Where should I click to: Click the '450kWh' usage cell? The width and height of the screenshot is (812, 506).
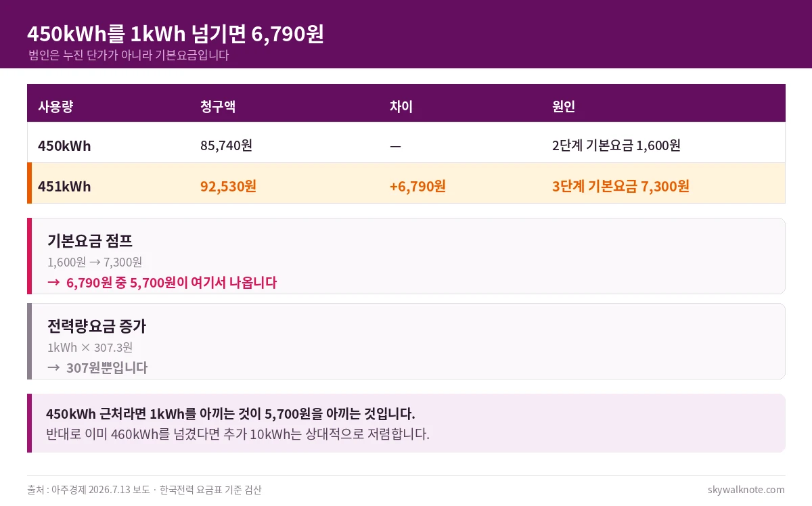[64, 145]
